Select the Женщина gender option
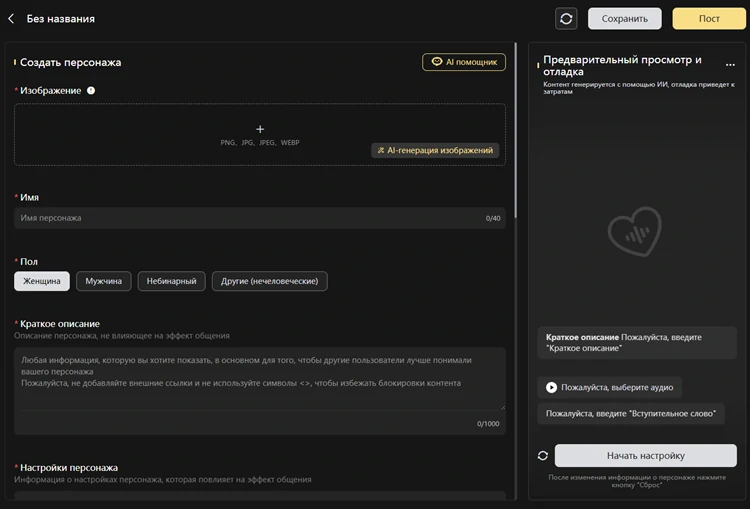Screen dimensions: 750x509 pos(42,281)
